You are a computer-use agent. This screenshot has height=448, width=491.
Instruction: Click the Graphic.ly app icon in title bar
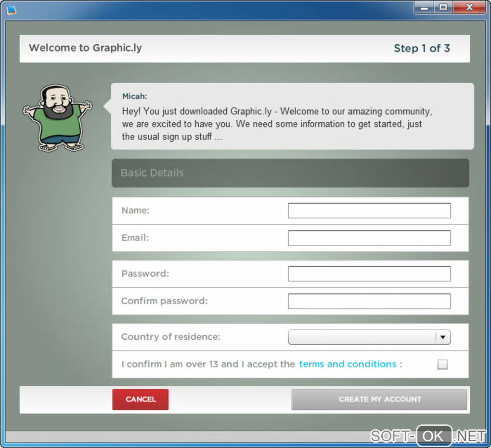click(11, 10)
